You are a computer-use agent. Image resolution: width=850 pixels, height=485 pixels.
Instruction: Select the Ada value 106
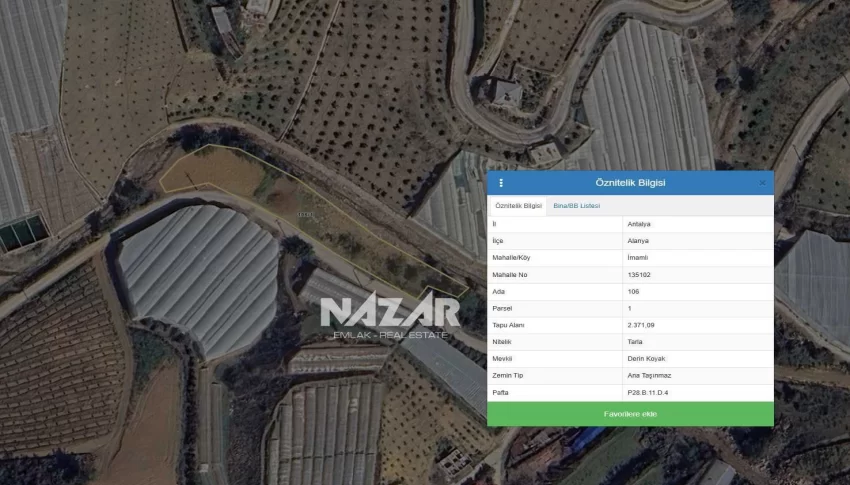[x=633, y=291]
